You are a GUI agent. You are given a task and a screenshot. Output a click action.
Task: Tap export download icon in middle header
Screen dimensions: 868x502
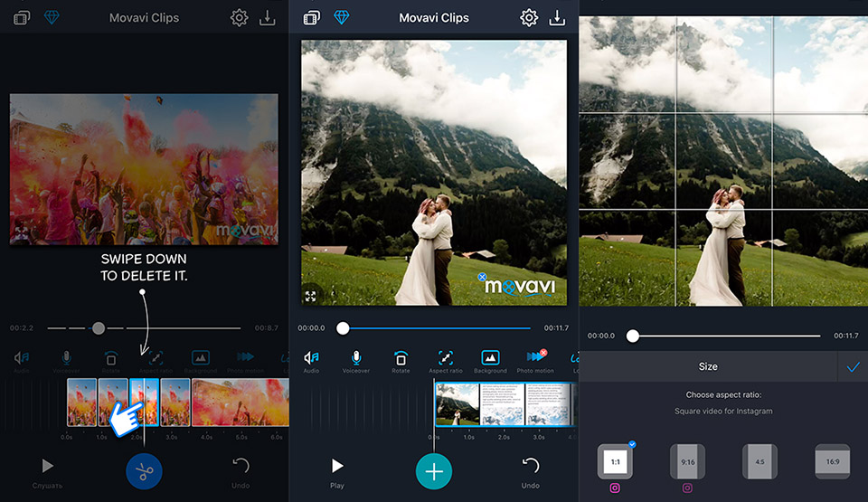point(558,18)
